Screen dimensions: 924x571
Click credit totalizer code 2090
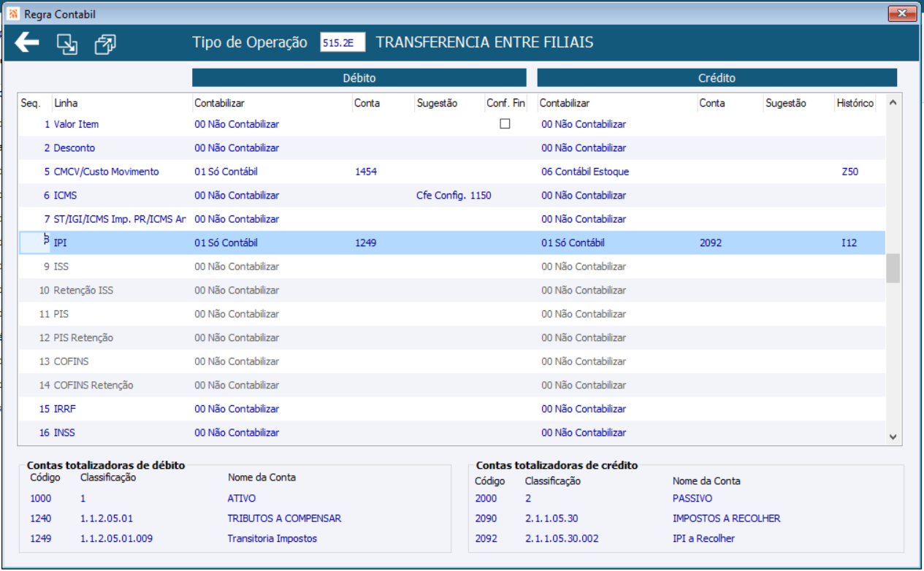click(x=486, y=518)
